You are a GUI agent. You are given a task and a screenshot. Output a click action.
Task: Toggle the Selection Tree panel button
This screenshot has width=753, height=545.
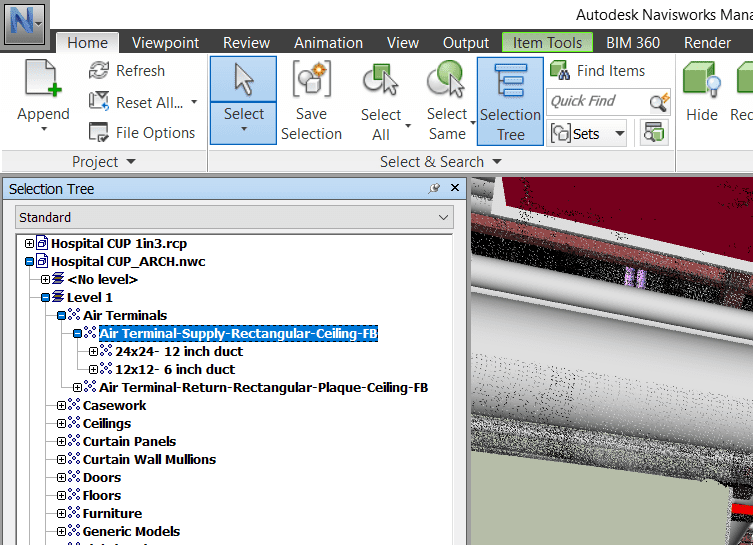tap(510, 101)
